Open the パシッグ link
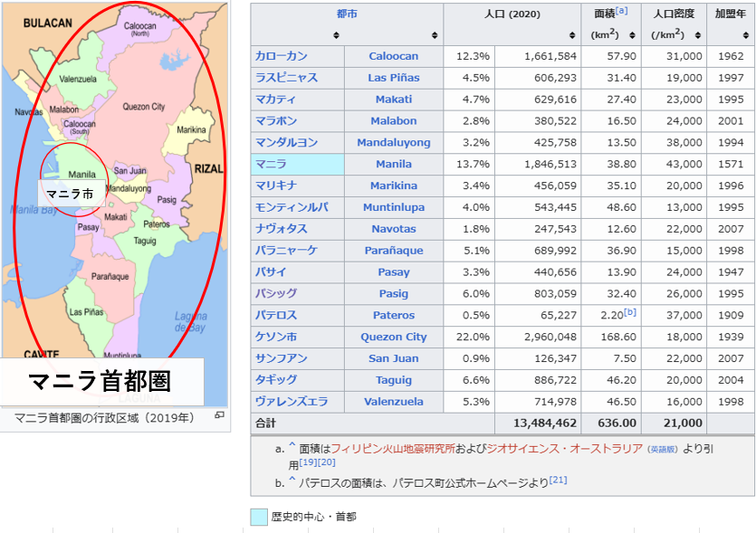This screenshot has width=756, height=533. (276, 293)
